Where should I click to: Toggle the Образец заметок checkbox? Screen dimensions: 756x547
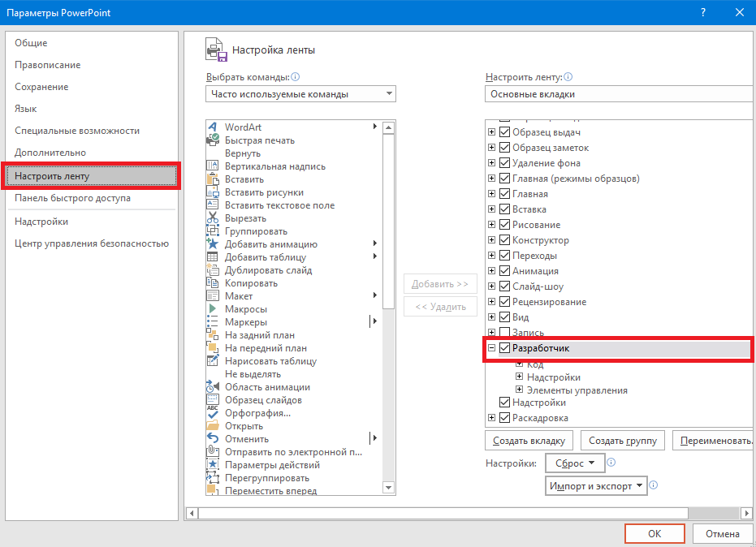pyautogui.click(x=505, y=148)
